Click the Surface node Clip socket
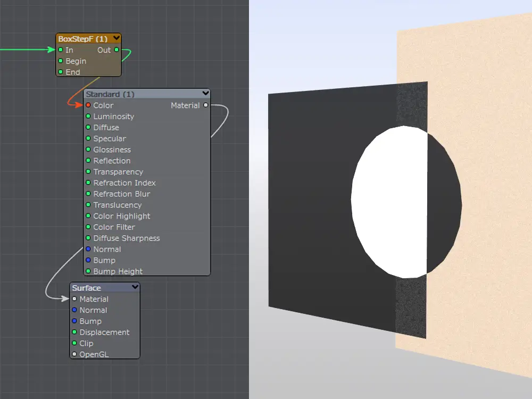Image resolution: width=532 pixels, height=399 pixels. coord(74,343)
